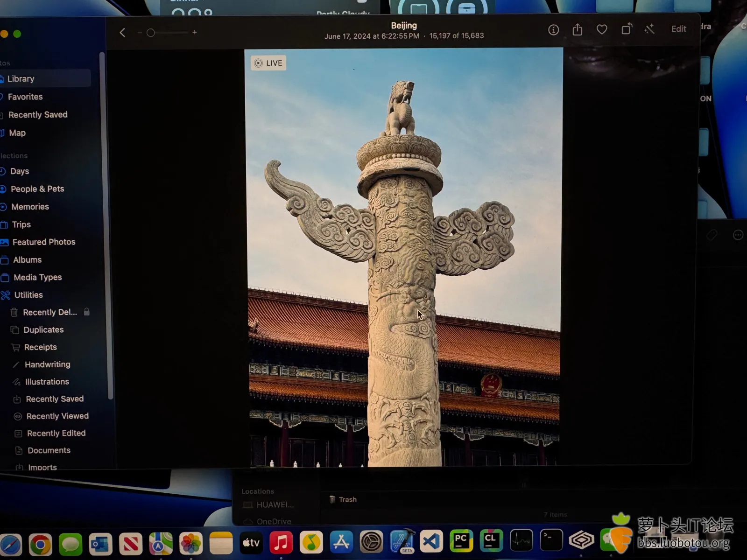This screenshot has height=560, width=747.
Task: Open Music from the Dock
Action: (x=281, y=543)
